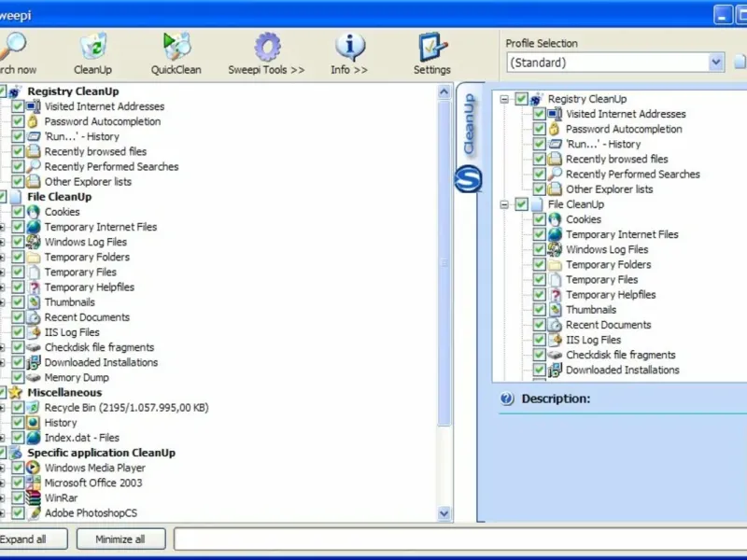Open the Info >> menu label

(x=349, y=70)
